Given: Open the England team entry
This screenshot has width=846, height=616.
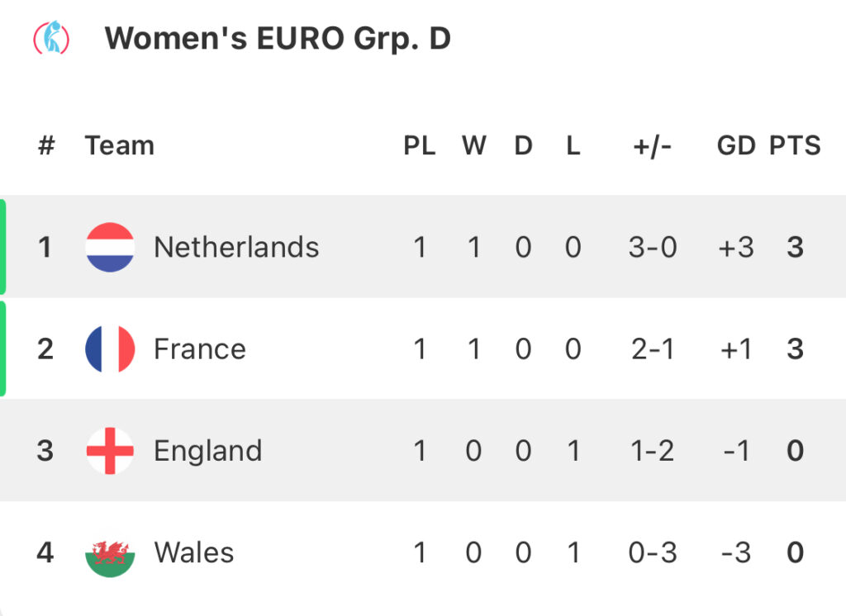Looking at the screenshot, I should [x=208, y=452].
